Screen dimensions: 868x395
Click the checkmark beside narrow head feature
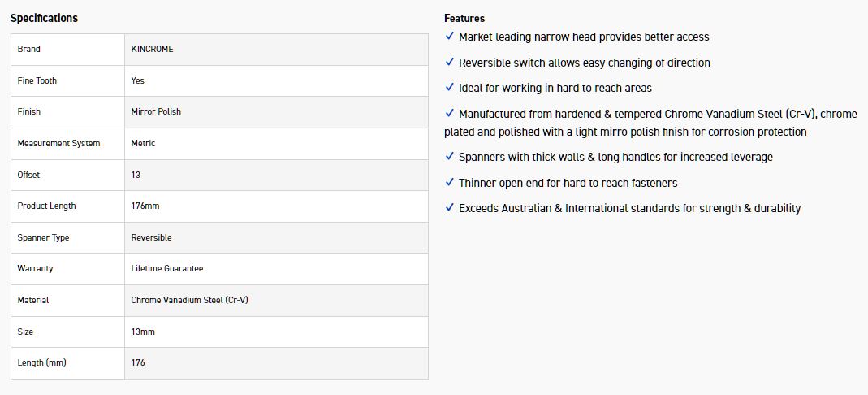pos(450,37)
